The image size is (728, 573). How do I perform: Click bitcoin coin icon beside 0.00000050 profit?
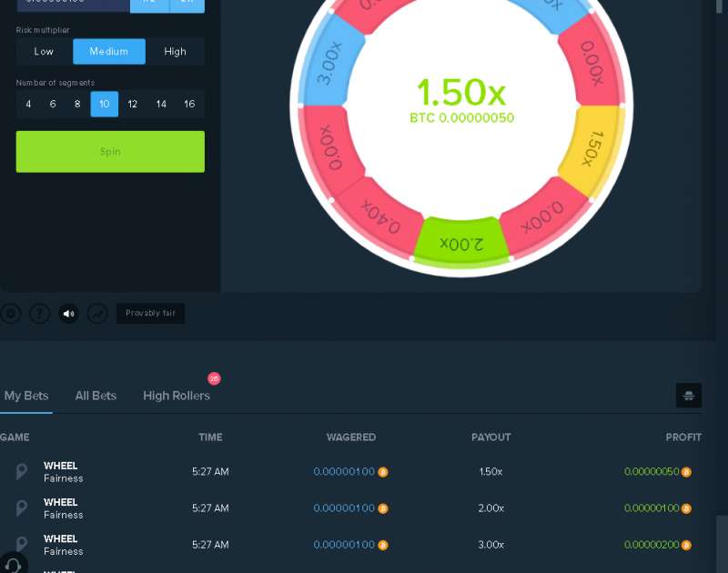(686, 472)
